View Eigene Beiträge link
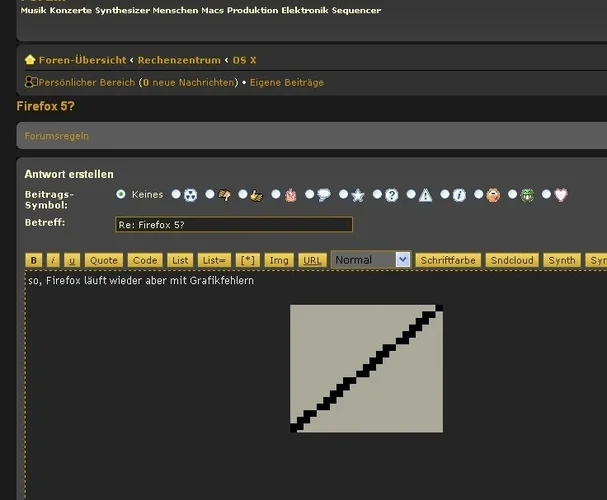Screen dimensions: 607x500 [287, 82]
